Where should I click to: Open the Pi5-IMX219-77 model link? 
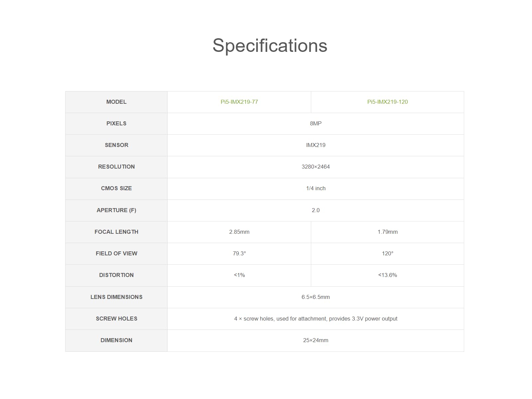[x=239, y=102]
